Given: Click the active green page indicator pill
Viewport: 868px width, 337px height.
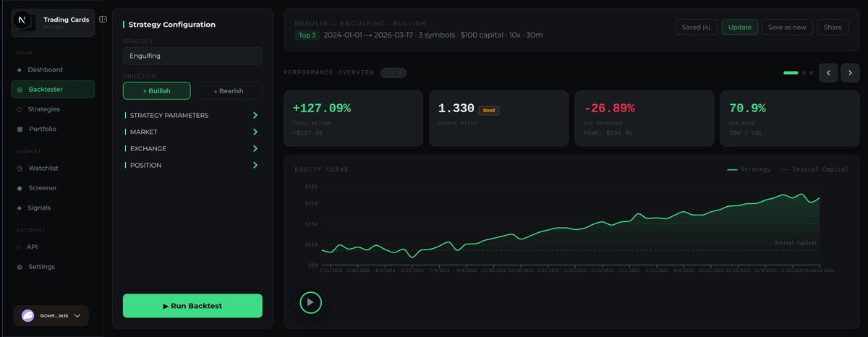Looking at the screenshot, I should [791, 73].
